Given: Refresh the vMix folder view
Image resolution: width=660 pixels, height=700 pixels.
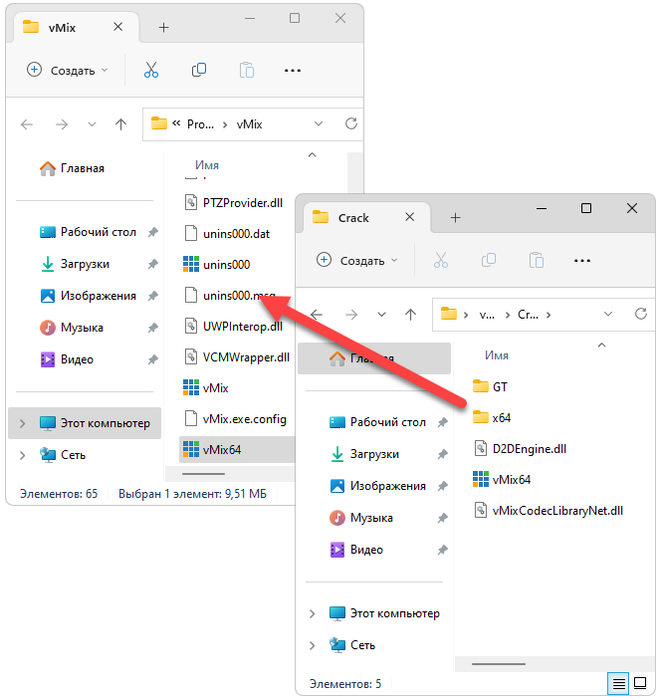Looking at the screenshot, I should pyautogui.click(x=351, y=124).
